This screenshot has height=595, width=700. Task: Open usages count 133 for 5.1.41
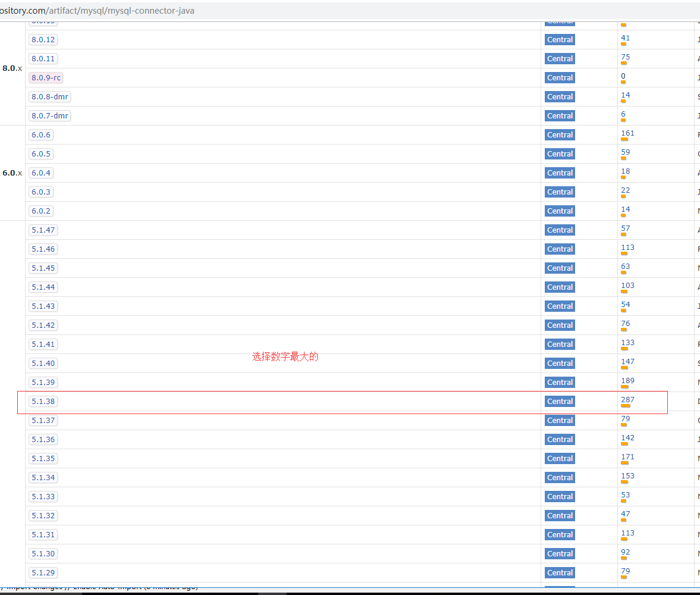627,343
